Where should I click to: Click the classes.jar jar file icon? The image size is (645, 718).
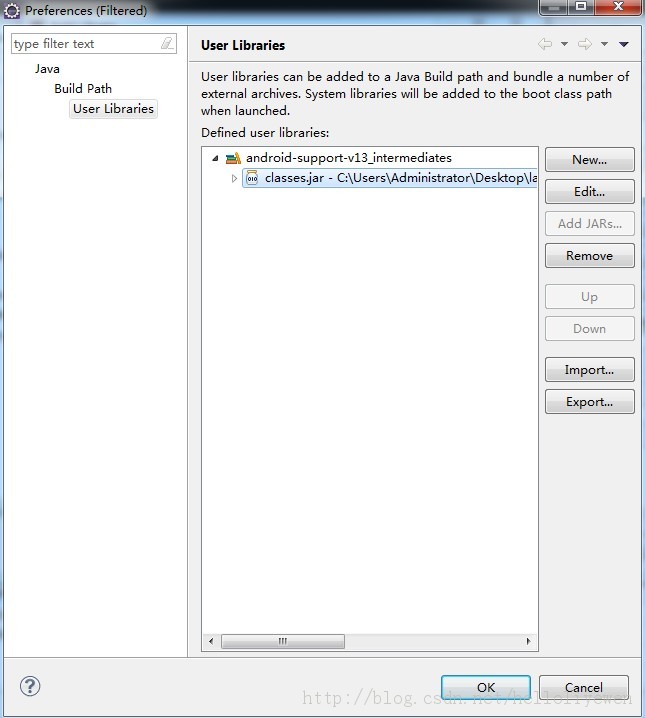point(252,178)
